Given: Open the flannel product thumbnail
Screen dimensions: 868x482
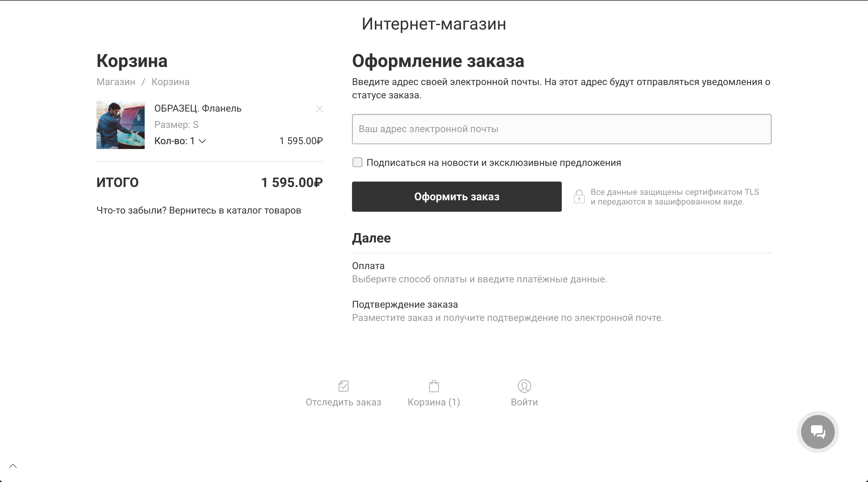Looking at the screenshot, I should (x=120, y=125).
